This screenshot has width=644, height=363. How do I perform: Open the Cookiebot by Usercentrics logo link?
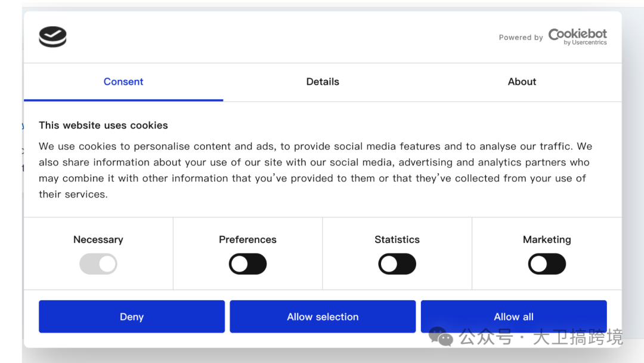click(x=577, y=36)
